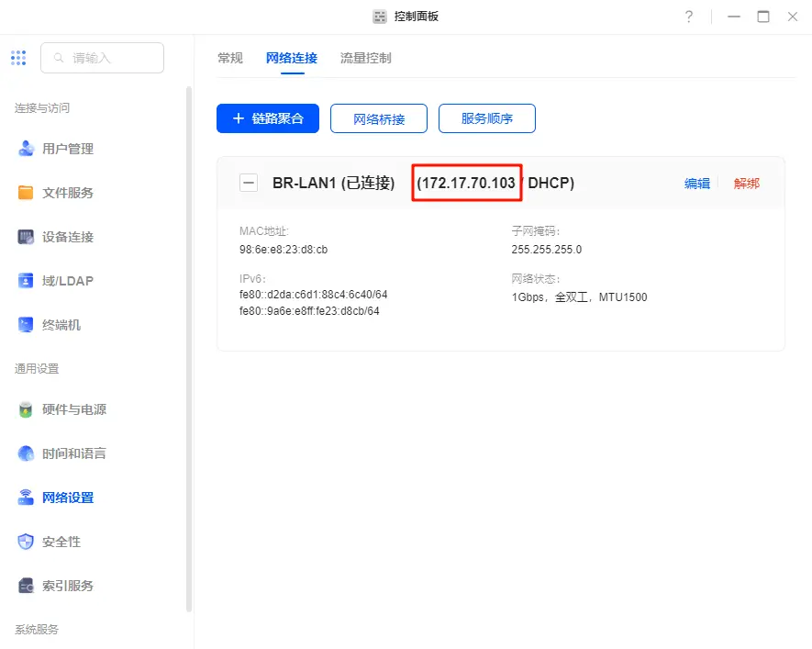Click the 链路聚合 button

coord(268,118)
